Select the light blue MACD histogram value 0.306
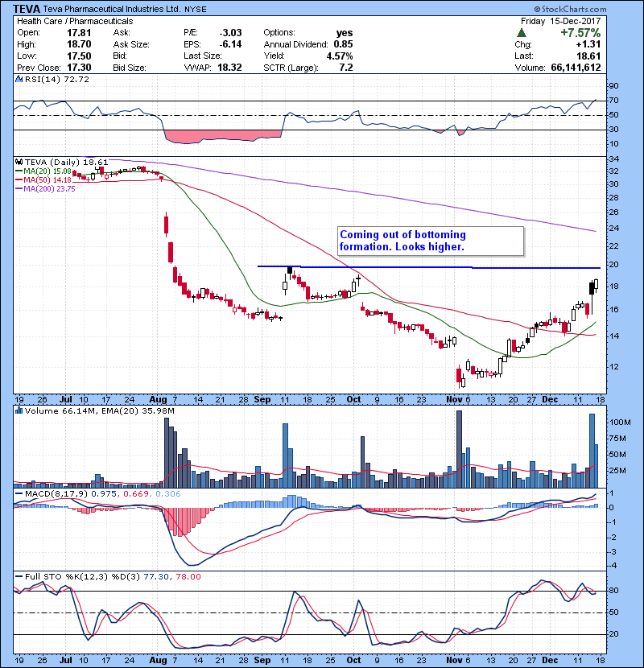644x668 pixels. click(168, 494)
